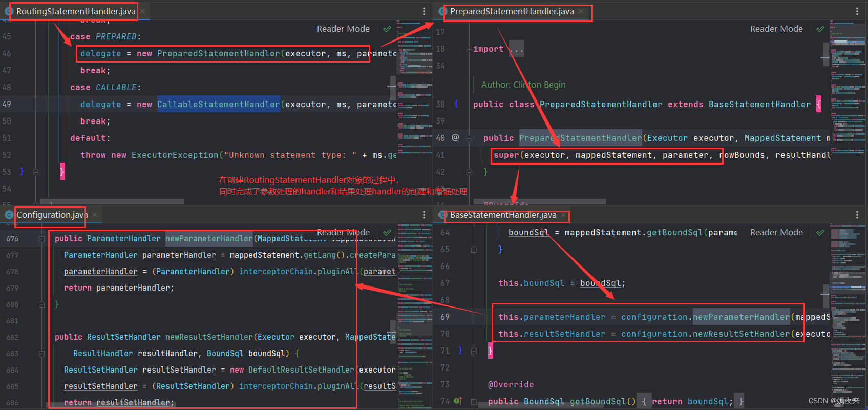
Task: Close the PreparedStatementHandler.java tab
Action: coord(581,11)
